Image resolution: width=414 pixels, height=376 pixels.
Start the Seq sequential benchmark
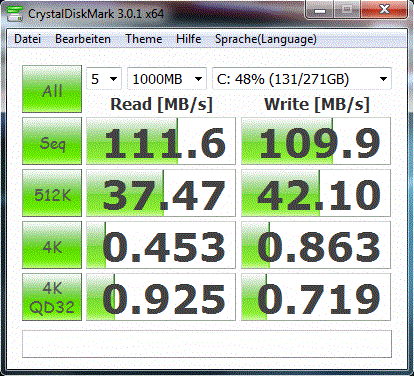click(x=52, y=141)
